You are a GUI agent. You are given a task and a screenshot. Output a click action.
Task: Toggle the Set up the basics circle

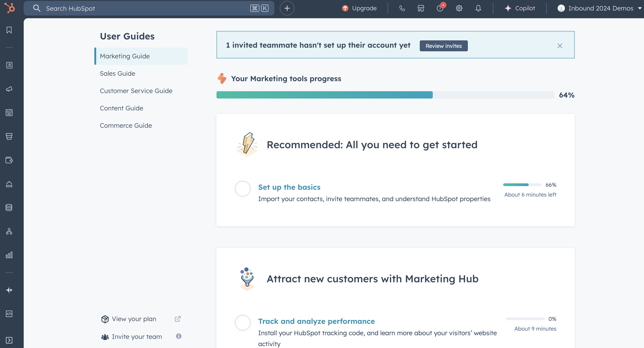242,189
